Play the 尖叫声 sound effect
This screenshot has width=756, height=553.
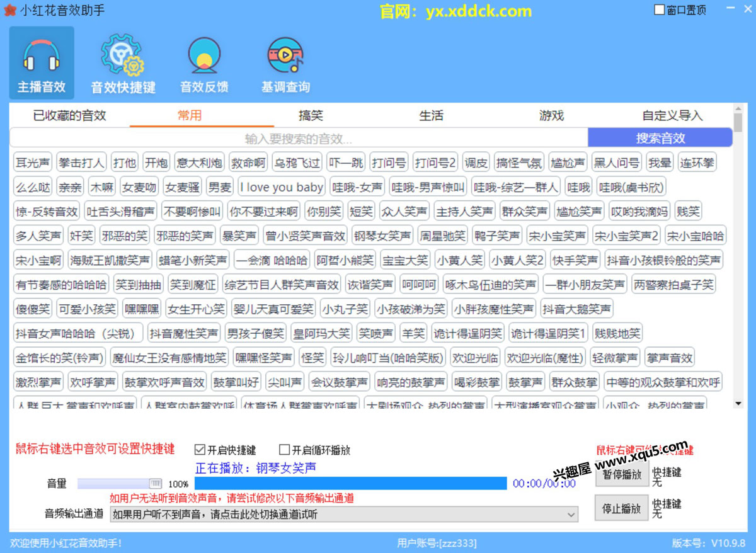(x=285, y=382)
